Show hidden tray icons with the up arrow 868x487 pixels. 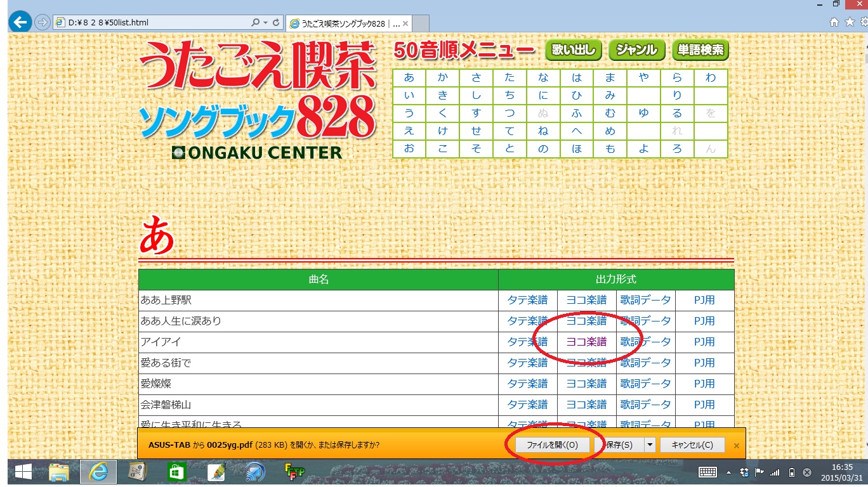(x=728, y=472)
